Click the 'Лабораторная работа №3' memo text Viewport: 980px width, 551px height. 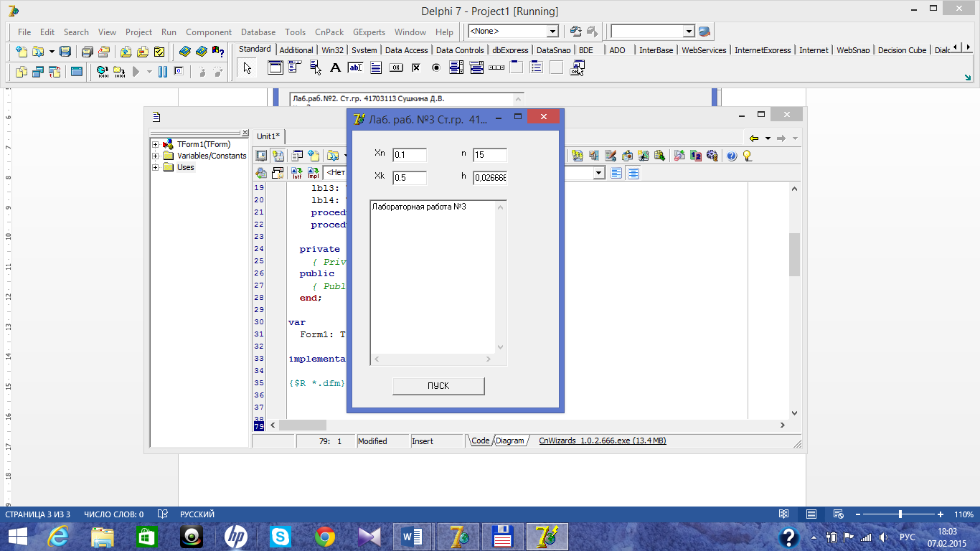tap(419, 207)
